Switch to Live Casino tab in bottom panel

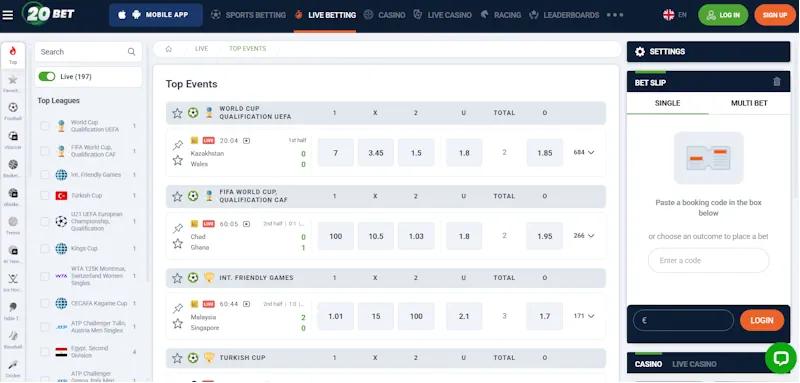(694, 364)
